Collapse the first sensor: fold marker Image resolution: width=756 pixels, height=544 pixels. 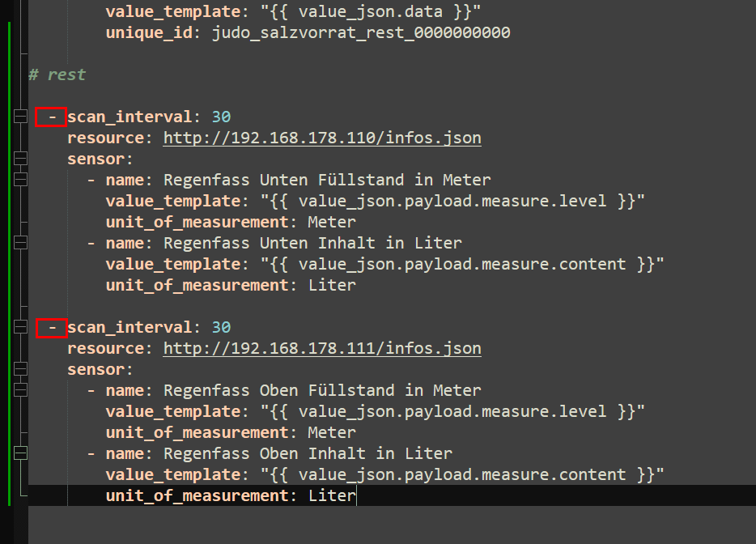coord(20,159)
